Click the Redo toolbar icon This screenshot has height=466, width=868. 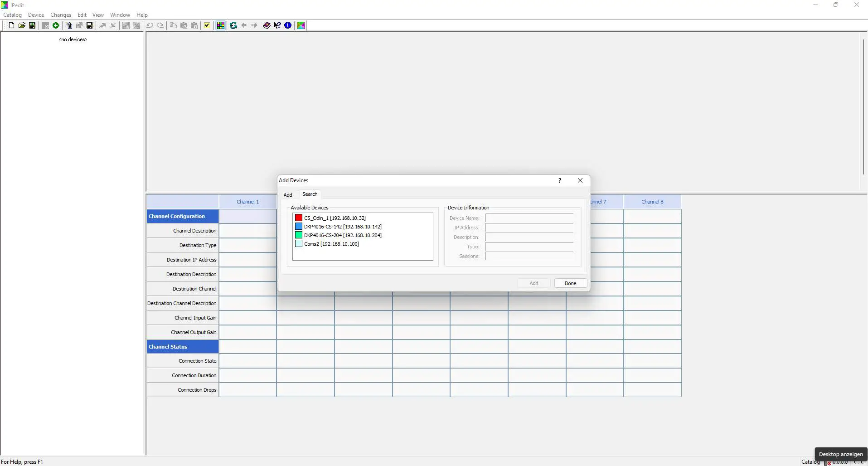tap(160, 25)
